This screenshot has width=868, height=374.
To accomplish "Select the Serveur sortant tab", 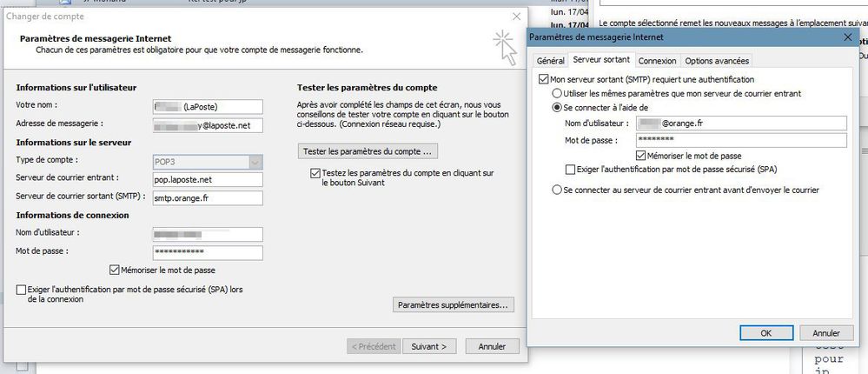I will (601, 60).
